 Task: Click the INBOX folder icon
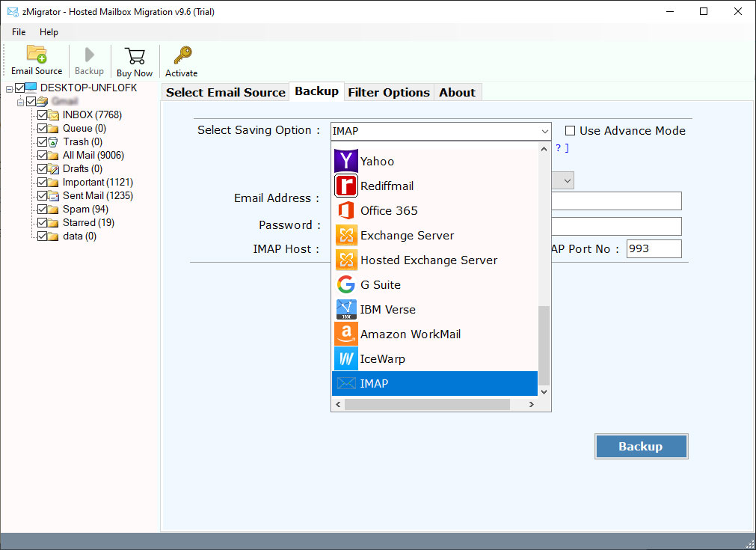[54, 114]
